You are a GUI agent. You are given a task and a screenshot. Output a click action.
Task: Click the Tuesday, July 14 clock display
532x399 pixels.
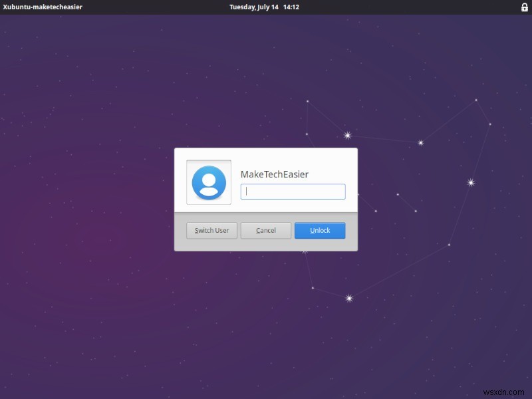pos(255,7)
